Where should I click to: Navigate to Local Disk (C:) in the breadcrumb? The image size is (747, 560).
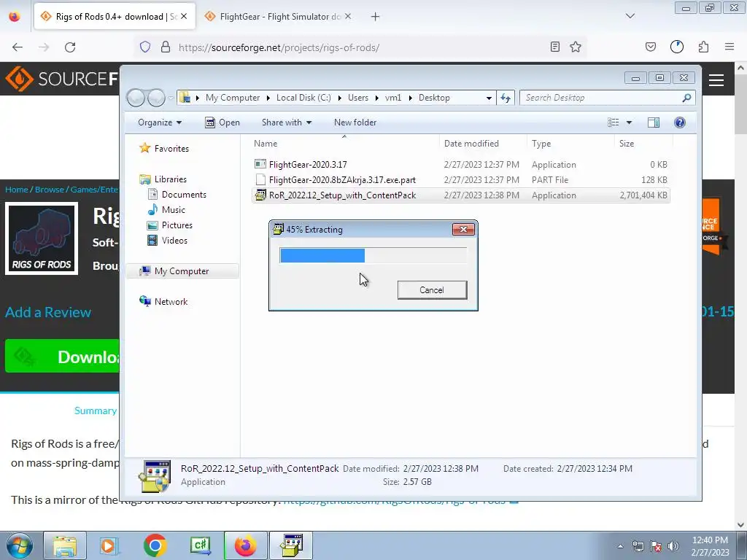pos(303,98)
